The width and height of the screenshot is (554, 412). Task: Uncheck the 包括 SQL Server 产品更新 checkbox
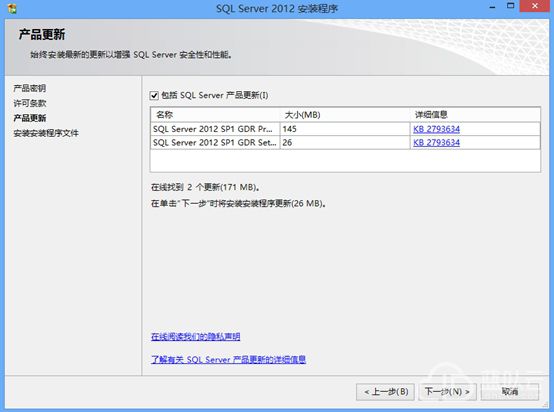(154, 95)
